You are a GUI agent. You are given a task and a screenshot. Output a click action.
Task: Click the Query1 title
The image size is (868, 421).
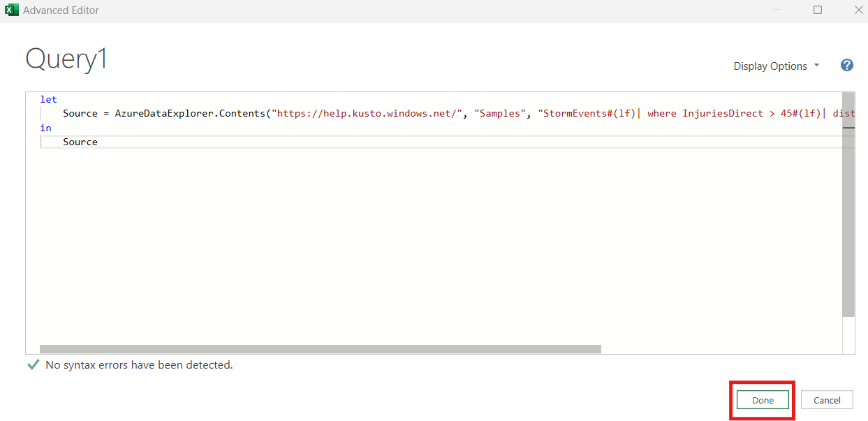(x=67, y=59)
